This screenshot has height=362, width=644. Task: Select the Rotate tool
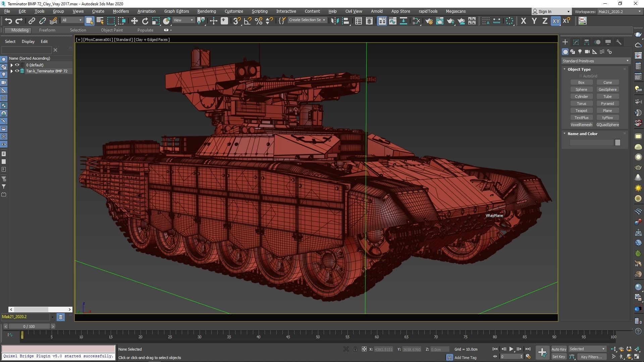point(145,21)
